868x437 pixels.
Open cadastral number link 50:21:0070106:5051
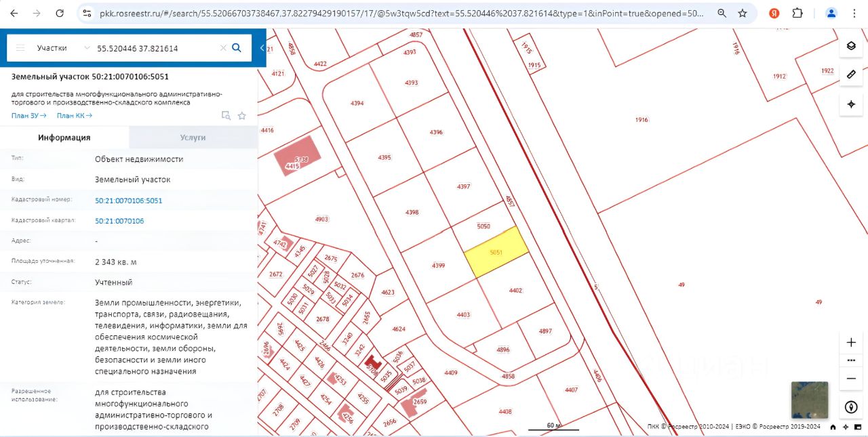(129, 201)
